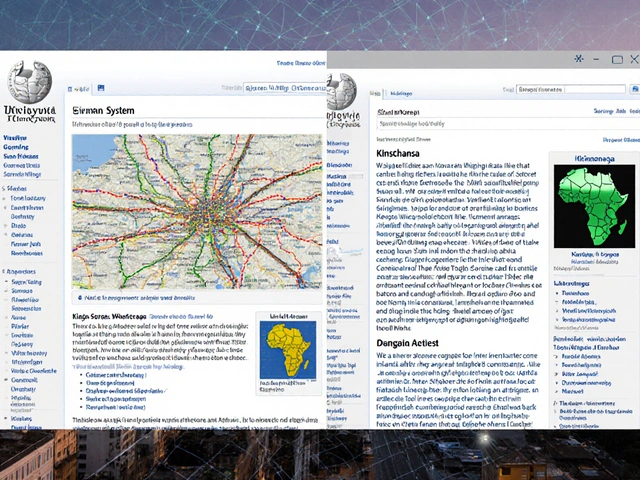
Task: Click the top-right header link in Eirman System window
Action: click(x=301, y=63)
